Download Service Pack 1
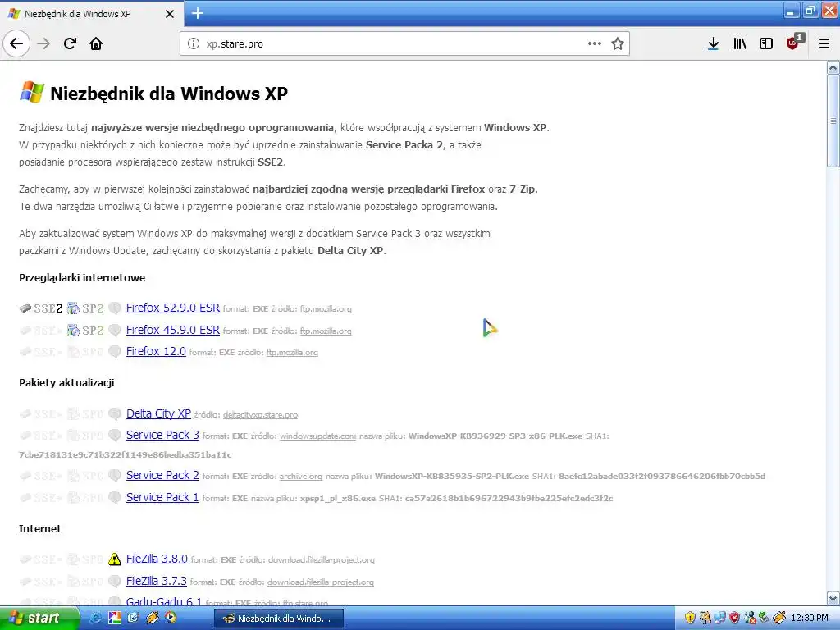Viewport: 840px width, 630px height. point(162,497)
